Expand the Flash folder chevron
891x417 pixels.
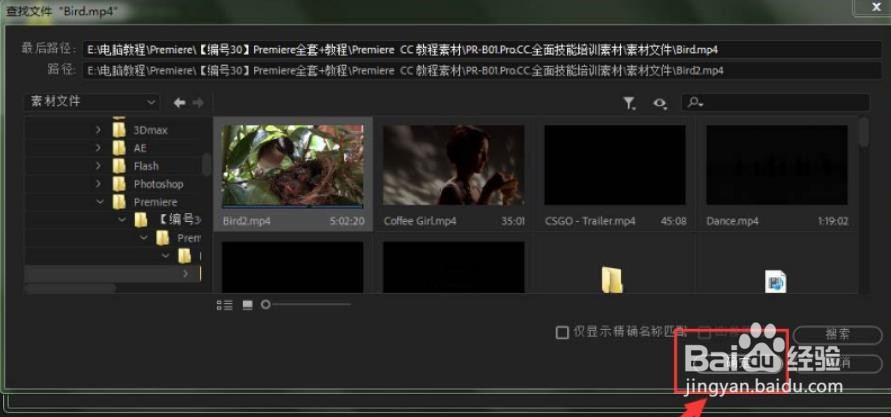click(x=98, y=166)
